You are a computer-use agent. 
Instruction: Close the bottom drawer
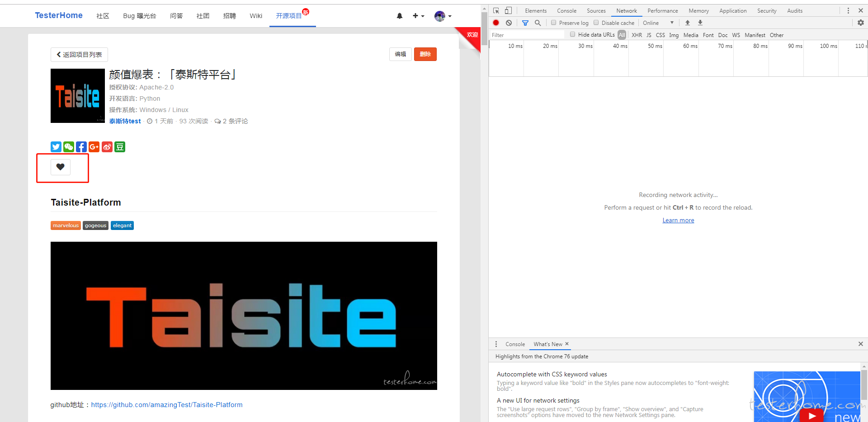coord(861,344)
